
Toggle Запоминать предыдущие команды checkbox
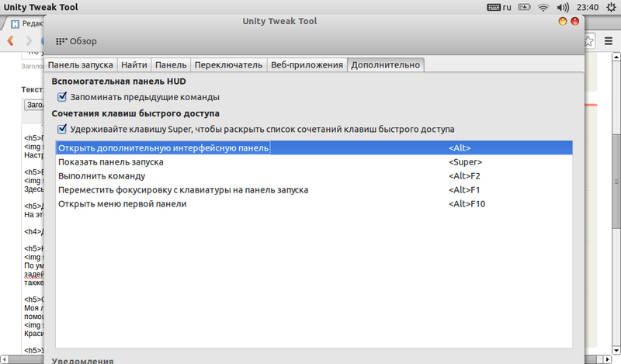[62, 97]
